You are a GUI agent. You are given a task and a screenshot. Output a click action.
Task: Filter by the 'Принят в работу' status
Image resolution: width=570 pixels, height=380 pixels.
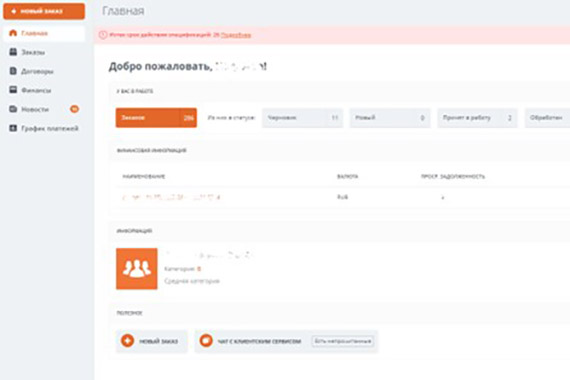tap(477, 118)
